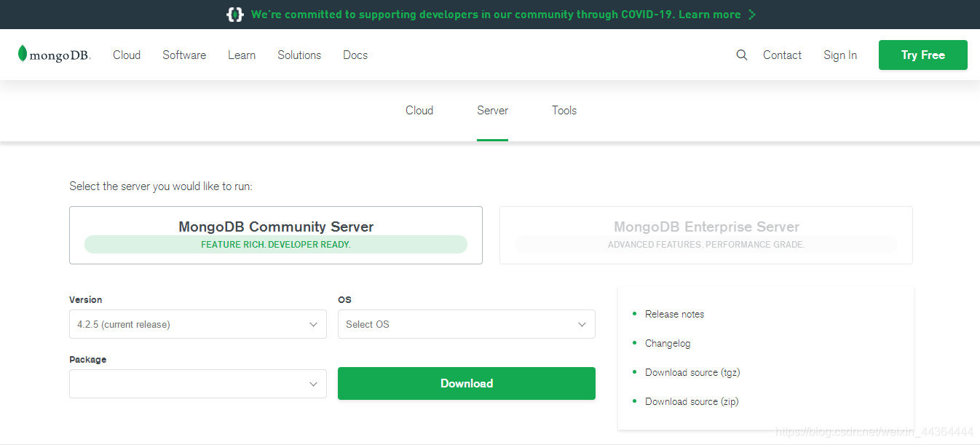Select the Server download tab

click(x=493, y=111)
